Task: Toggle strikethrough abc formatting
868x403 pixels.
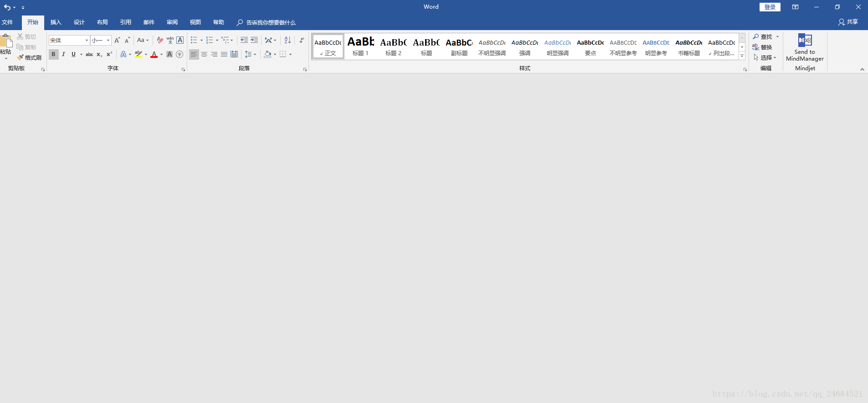Action: pos(89,54)
